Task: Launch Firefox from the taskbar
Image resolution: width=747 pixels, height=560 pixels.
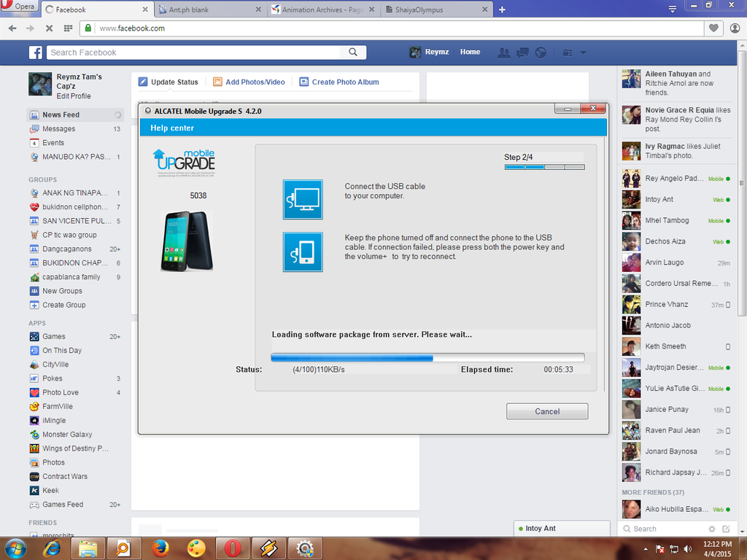Action: tap(160, 548)
